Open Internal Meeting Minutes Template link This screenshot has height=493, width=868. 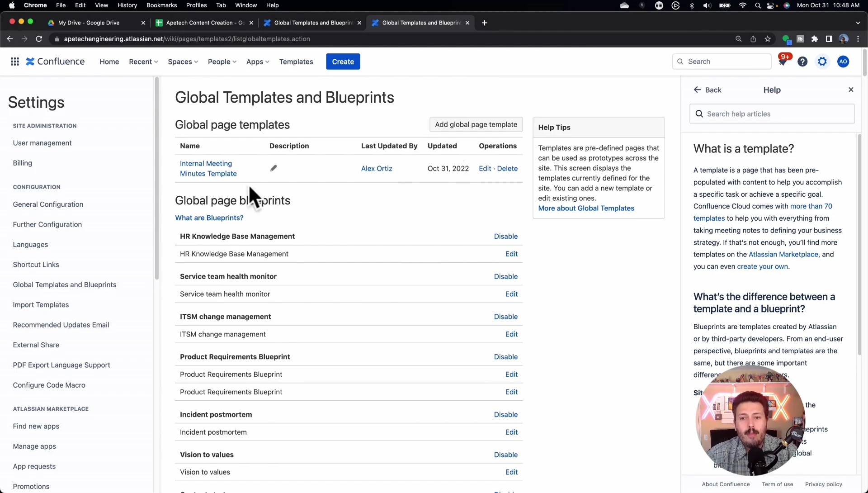tap(208, 168)
